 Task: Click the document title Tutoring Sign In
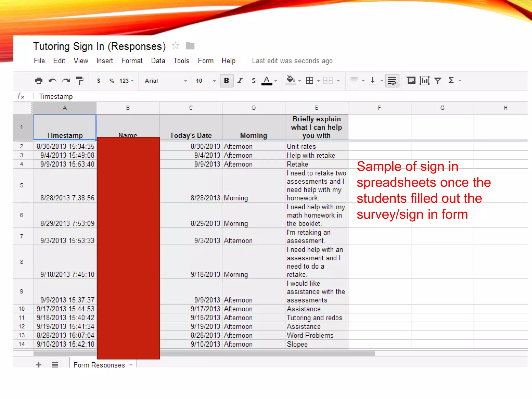click(99, 46)
